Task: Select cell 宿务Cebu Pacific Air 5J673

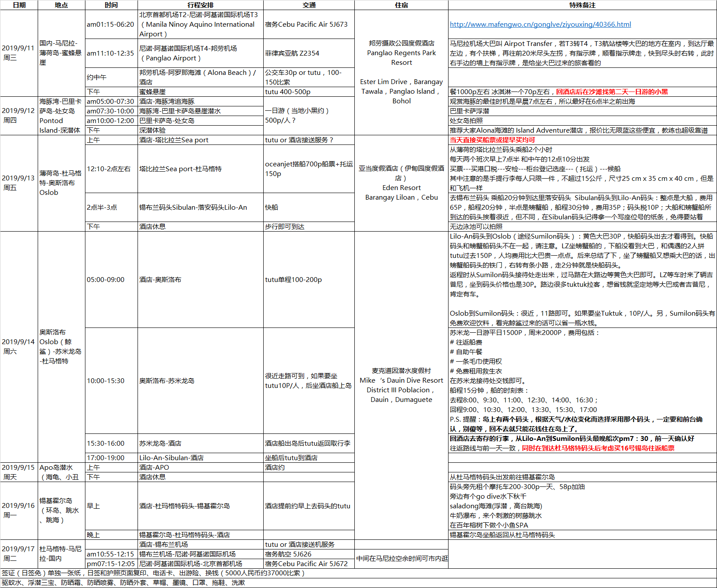Action: click(309, 25)
